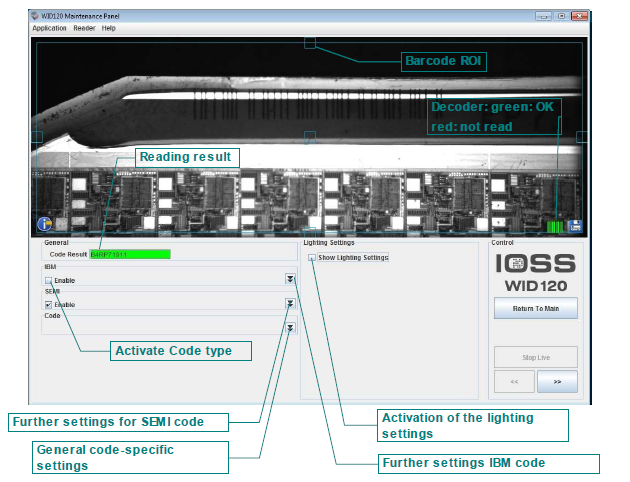Click the IOSS WID120 logo
Viewport: 630px width, 482px height.
[x=536, y=273]
